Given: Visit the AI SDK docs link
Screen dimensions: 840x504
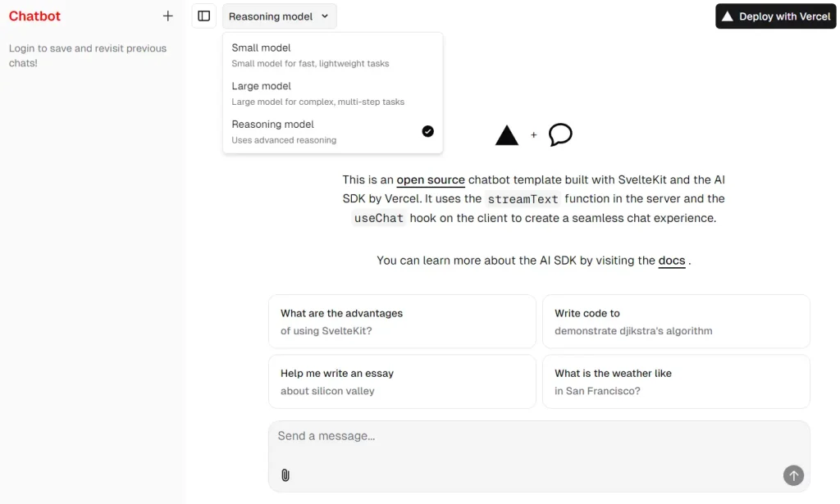Looking at the screenshot, I should (x=672, y=261).
